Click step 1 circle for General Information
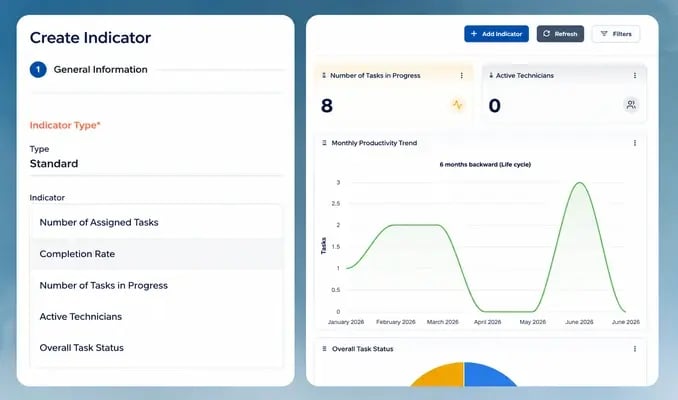Viewport: 678px width, 400px height. [x=38, y=70]
